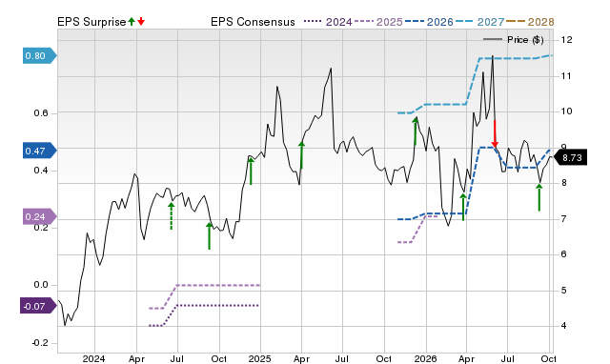Click the 0.2 left axis label
Viewport: 610px width, 364px height.
pos(41,228)
